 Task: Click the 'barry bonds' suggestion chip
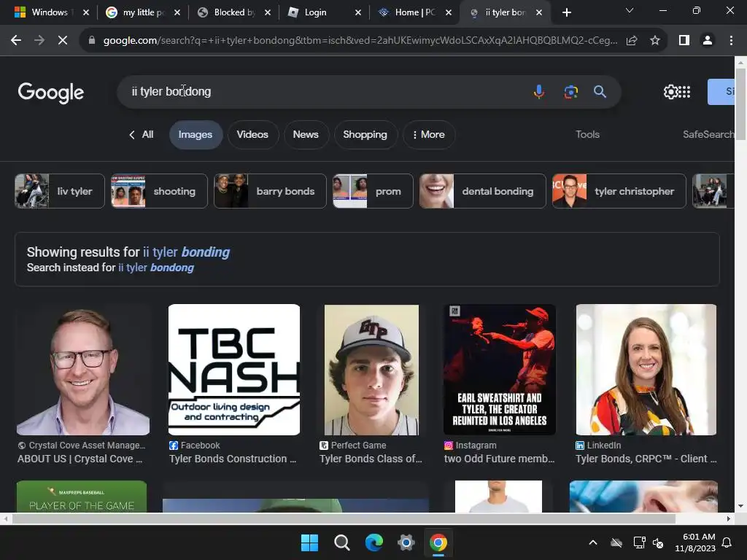270,191
